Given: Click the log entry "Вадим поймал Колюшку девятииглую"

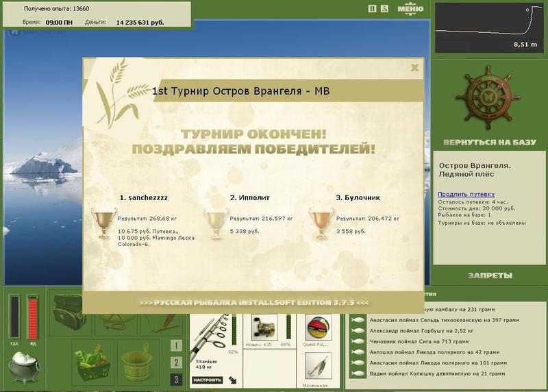Looking at the screenshot, I should point(437,373).
